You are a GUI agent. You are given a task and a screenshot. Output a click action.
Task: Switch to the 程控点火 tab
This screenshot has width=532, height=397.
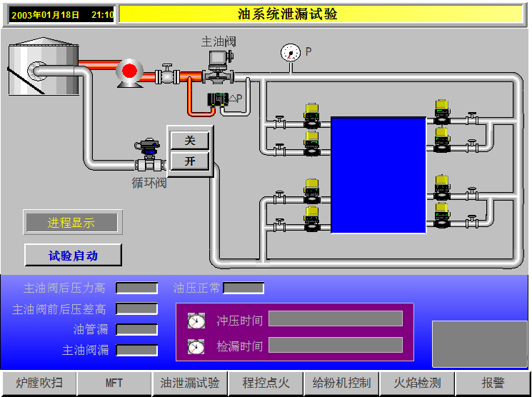tap(266, 383)
